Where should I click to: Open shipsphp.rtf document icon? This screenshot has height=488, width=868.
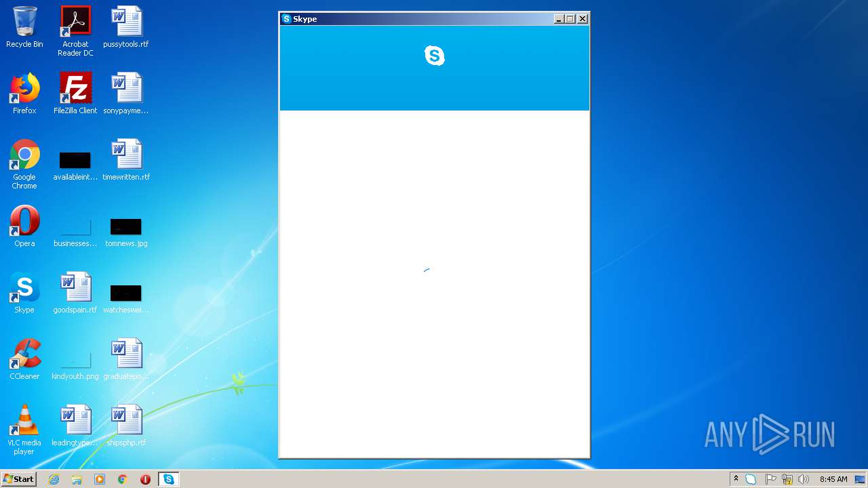click(126, 426)
